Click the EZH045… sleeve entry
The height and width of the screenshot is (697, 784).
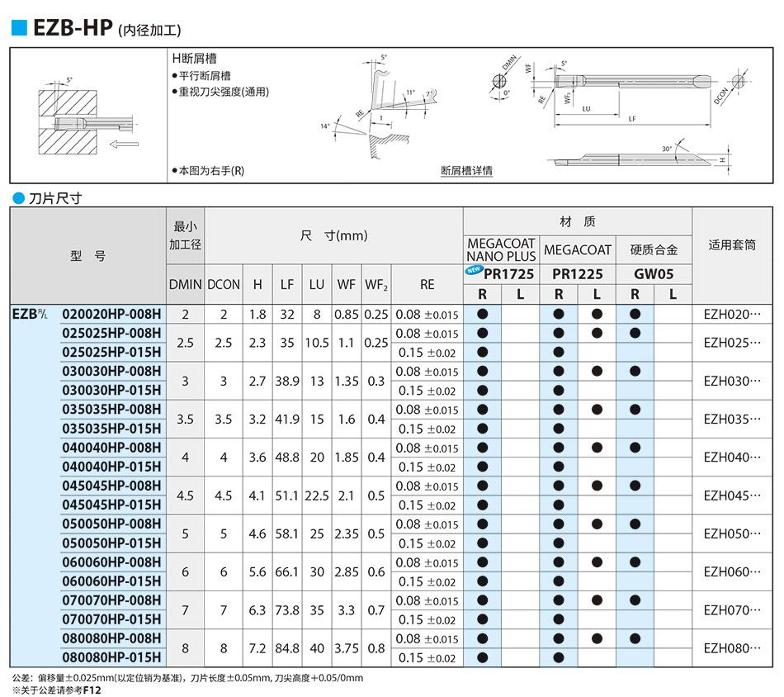click(x=732, y=495)
